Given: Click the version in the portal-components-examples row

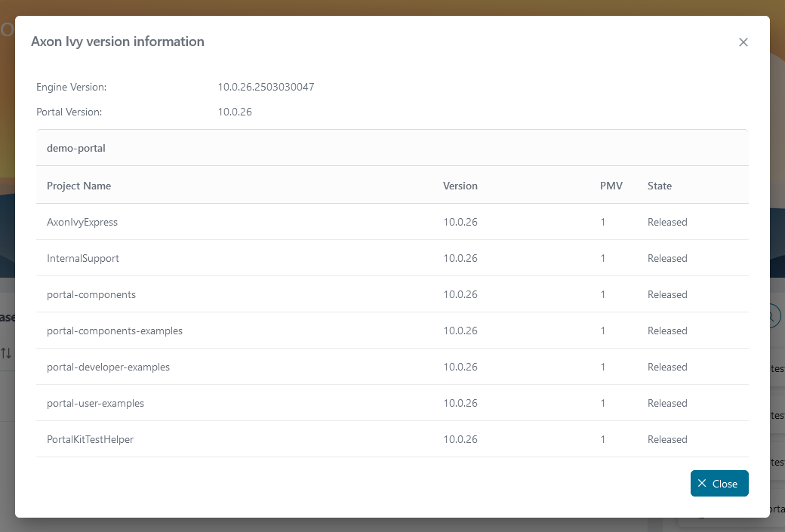Looking at the screenshot, I should [x=460, y=331].
